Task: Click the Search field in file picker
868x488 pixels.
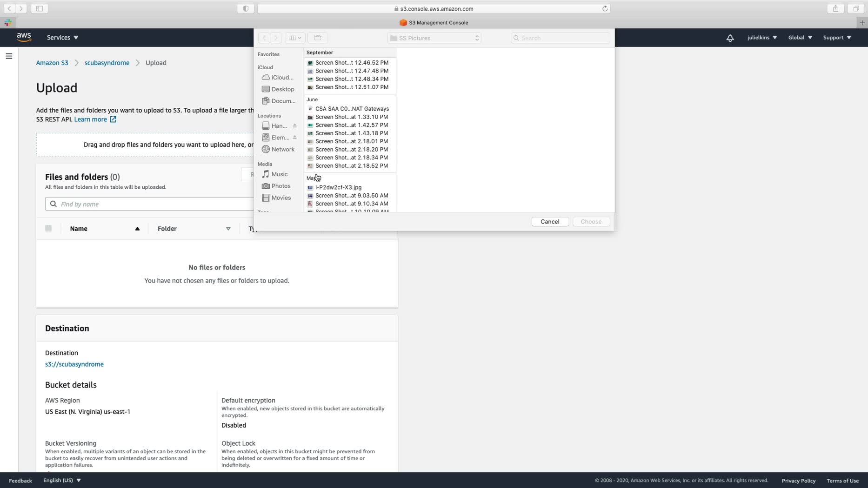Action: pyautogui.click(x=560, y=38)
